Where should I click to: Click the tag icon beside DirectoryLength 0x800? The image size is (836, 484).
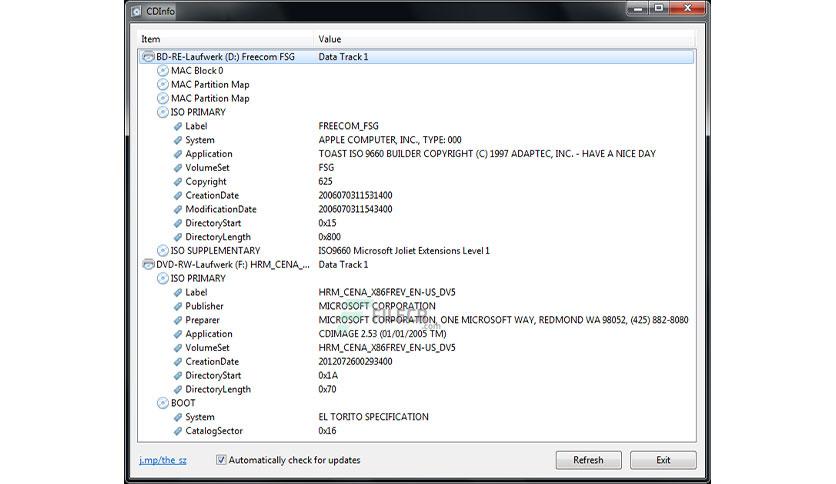point(178,237)
